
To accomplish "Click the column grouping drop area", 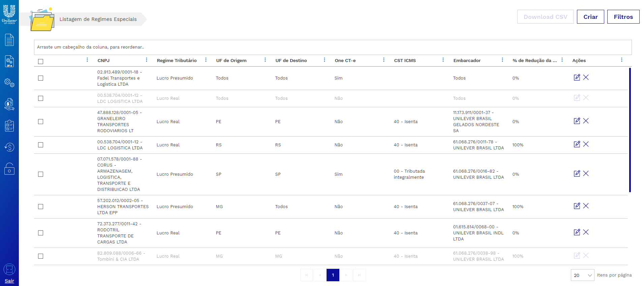I will [333, 47].
